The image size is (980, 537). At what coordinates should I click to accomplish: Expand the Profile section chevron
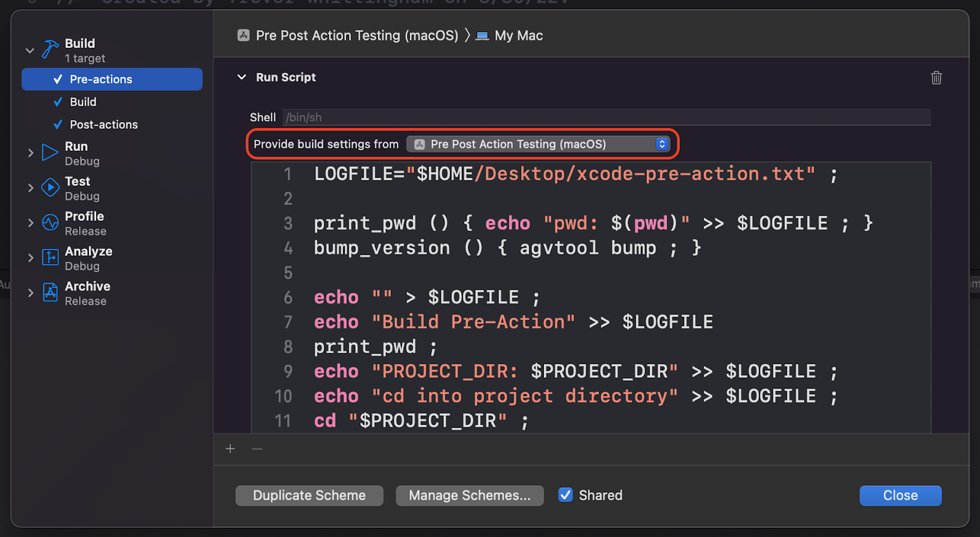[x=30, y=223]
